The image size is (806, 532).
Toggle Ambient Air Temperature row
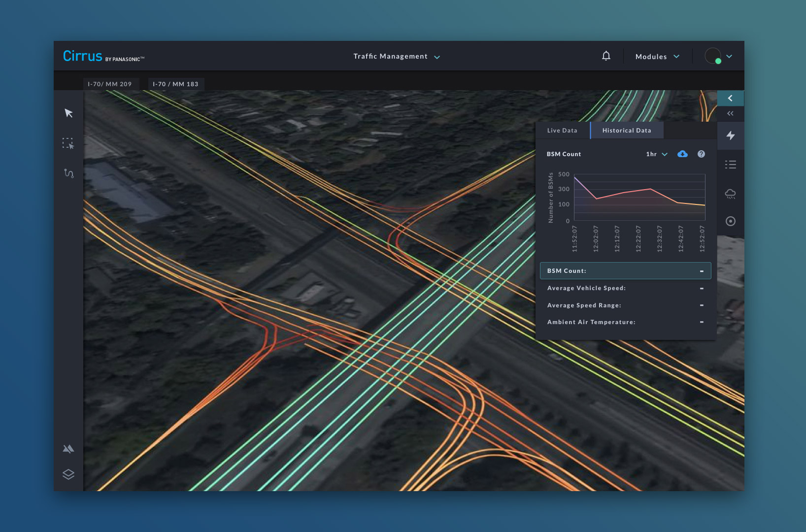625,322
